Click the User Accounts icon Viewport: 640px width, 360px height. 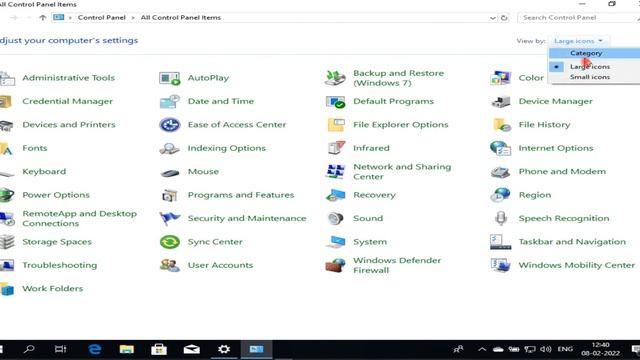[x=169, y=265]
